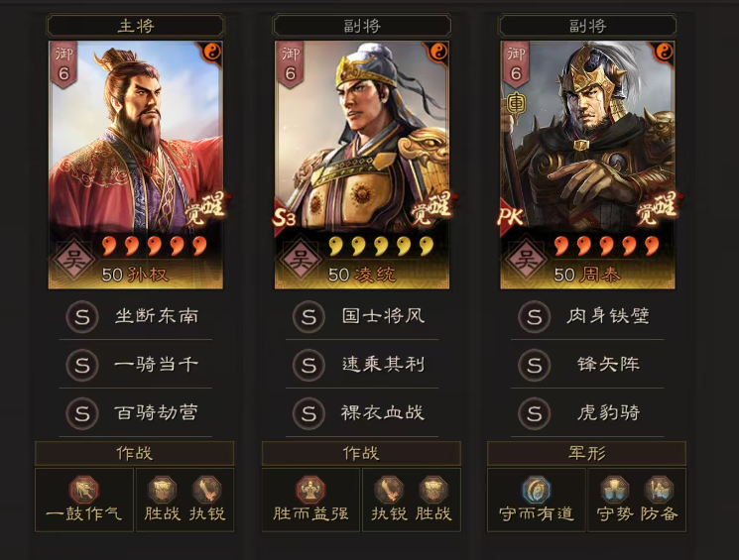739x560 pixels.
Task: Open the 周泰 general card
Action: pos(587,165)
